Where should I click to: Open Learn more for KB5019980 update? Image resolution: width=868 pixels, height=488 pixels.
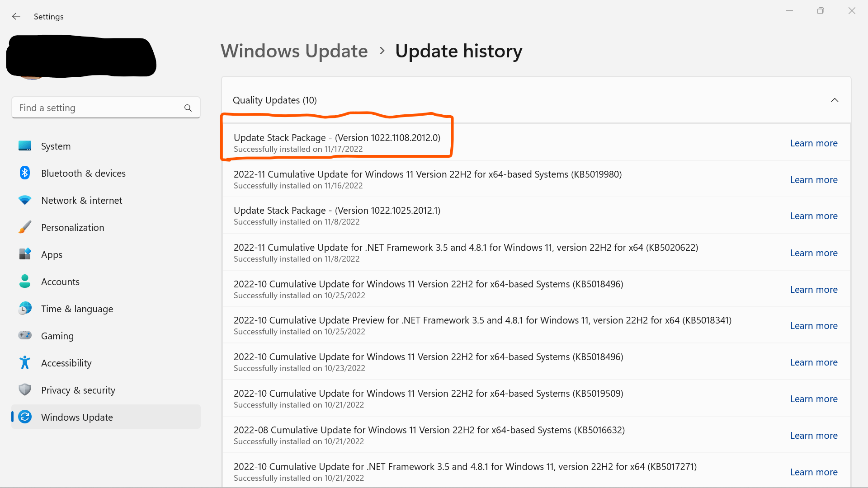813,180
